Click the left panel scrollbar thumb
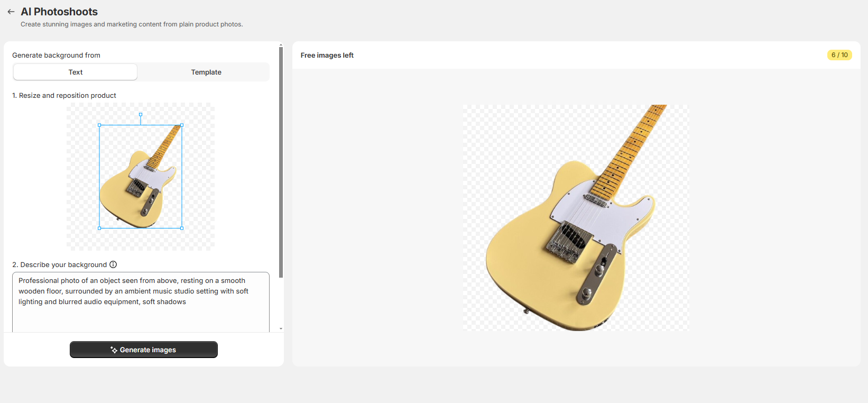The width and height of the screenshot is (868, 403). click(281, 162)
